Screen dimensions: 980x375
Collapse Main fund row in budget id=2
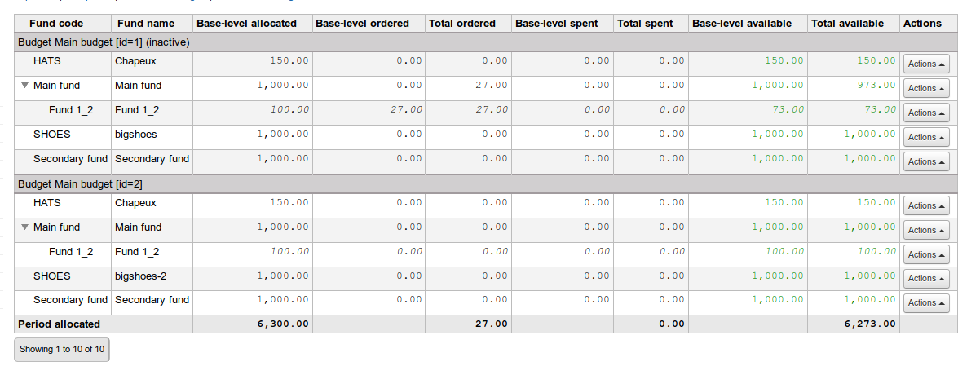[25, 227]
